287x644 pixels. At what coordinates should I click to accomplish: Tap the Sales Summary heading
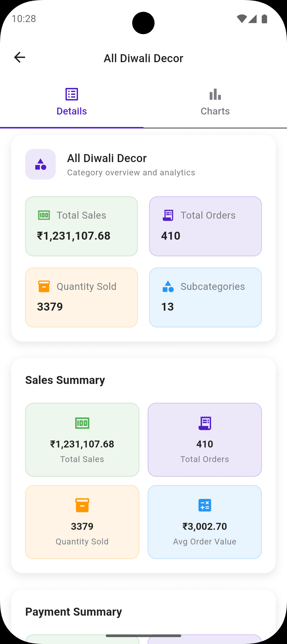(x=65, y=380)
